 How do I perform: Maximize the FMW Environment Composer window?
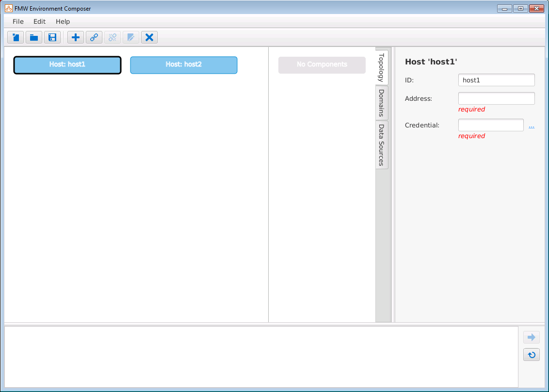point(521,9)
